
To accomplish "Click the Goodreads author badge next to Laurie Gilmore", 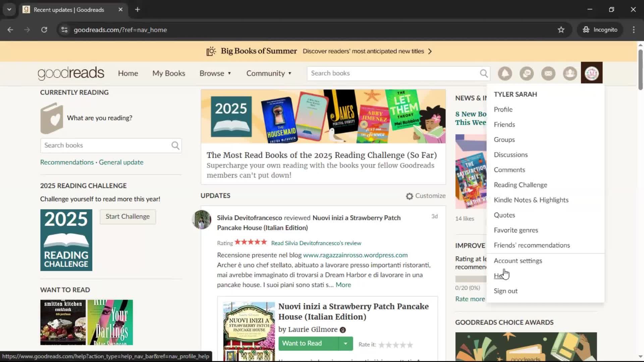I will coord(342,330).
